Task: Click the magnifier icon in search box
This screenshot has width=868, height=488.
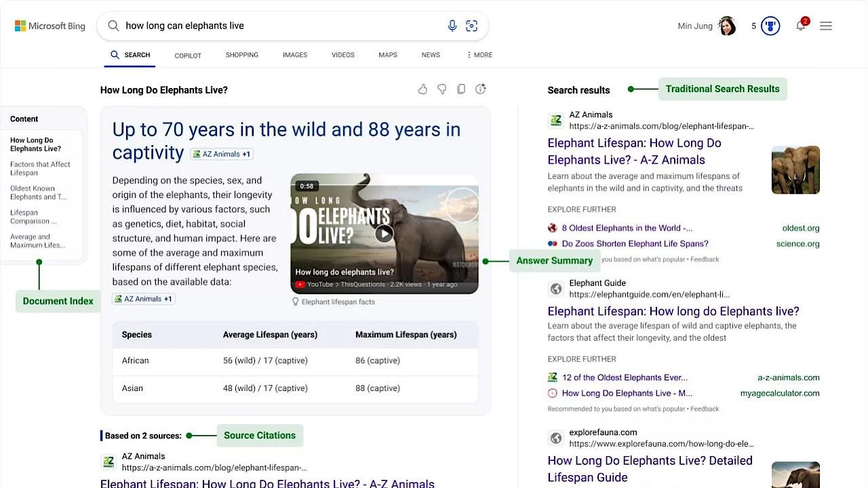Action: [x=114, y=26]
